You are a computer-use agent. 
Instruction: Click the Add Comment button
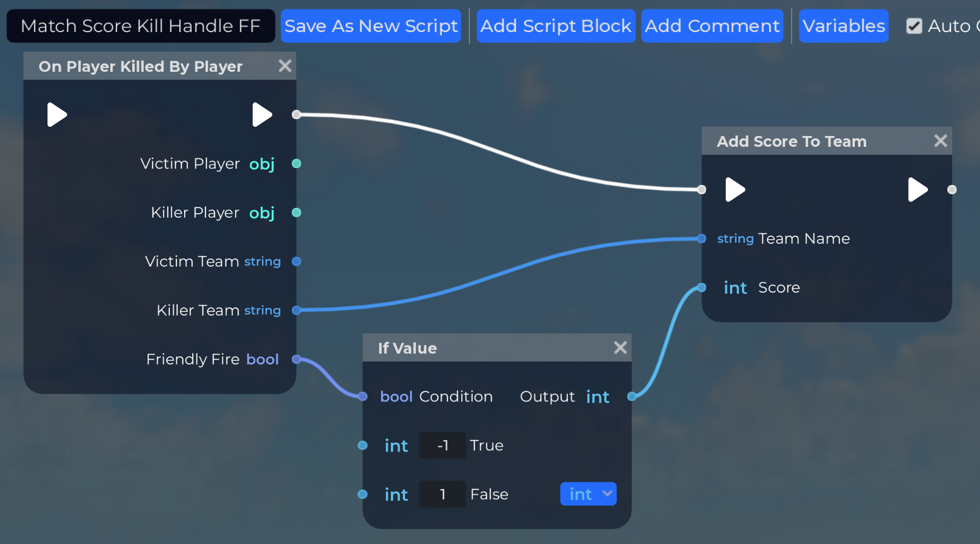(712, 26)
